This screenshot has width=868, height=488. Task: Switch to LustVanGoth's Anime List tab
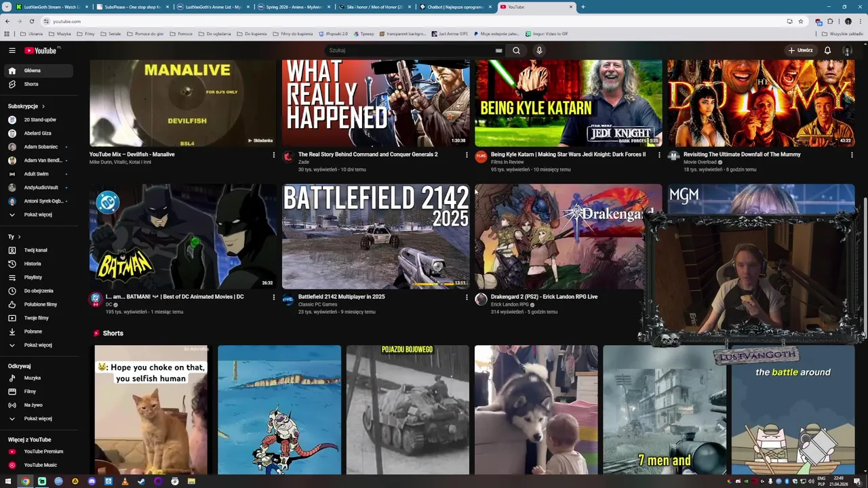pos(213,7)
